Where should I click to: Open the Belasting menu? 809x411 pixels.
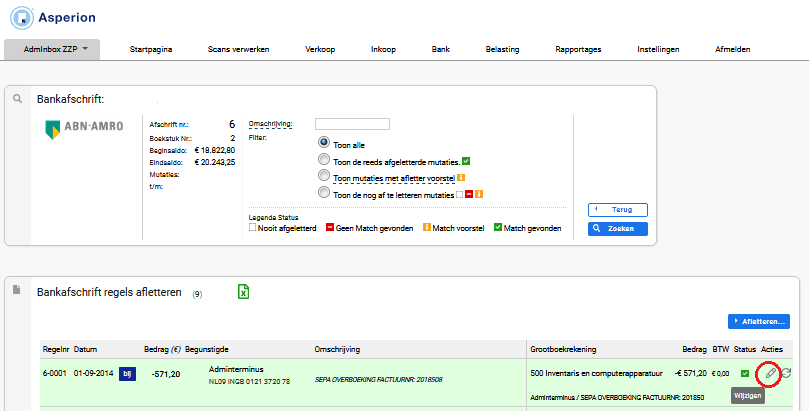502,50
